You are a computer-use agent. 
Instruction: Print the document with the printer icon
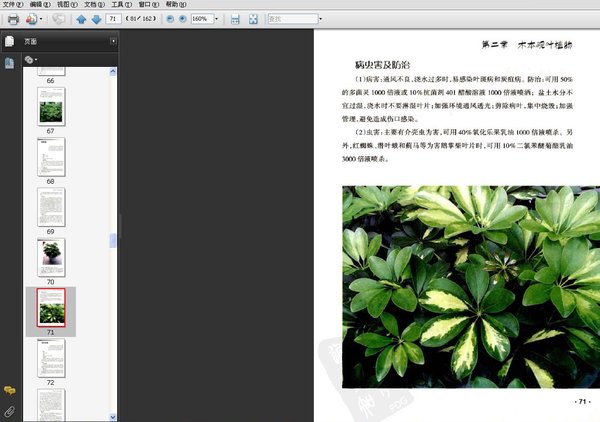[x=13, y=19]
